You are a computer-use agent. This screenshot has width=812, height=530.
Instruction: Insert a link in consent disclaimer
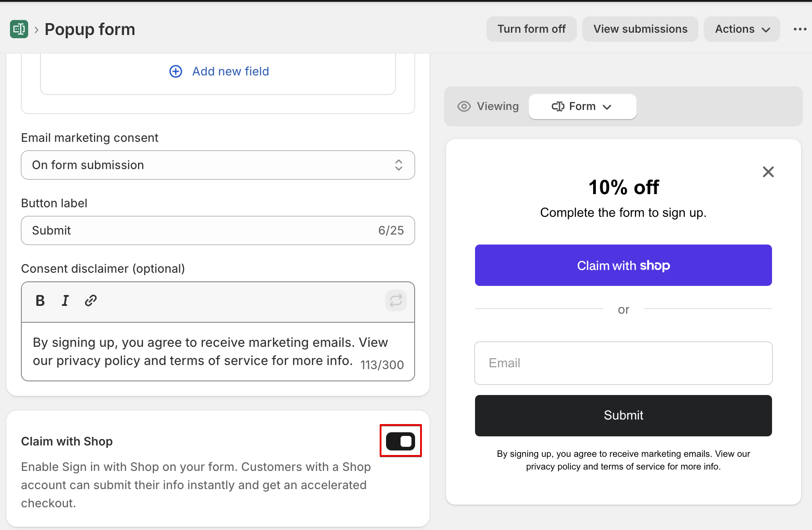click(x=91, y=300)
